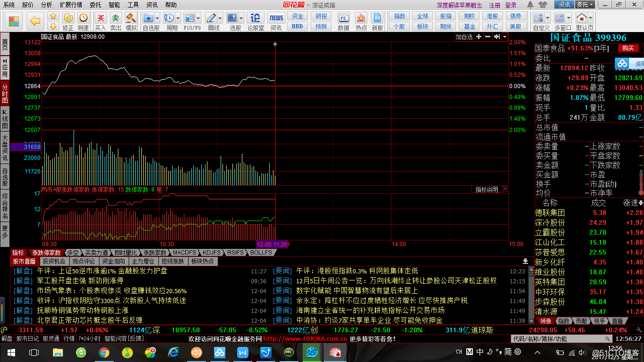This screenshot has height=362, width=644.
Task: Open the 卖出 sell icon
Action: coord(116,18)
